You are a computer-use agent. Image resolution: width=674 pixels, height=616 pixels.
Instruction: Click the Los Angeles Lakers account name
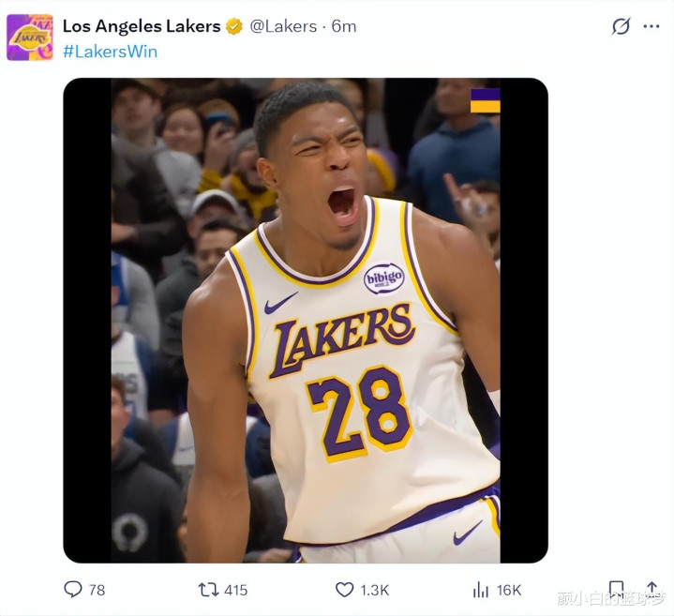(x=142, y=26)
